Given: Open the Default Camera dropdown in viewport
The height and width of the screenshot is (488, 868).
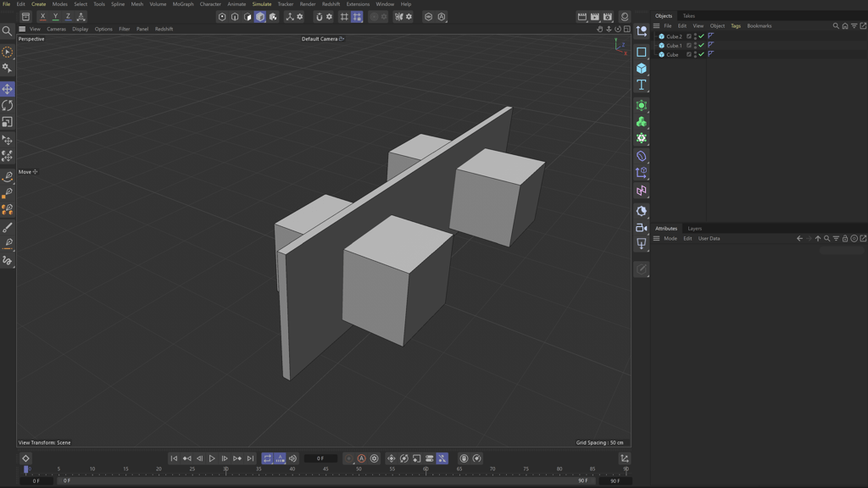Looking at the screenshot, I should click(322, 39).
